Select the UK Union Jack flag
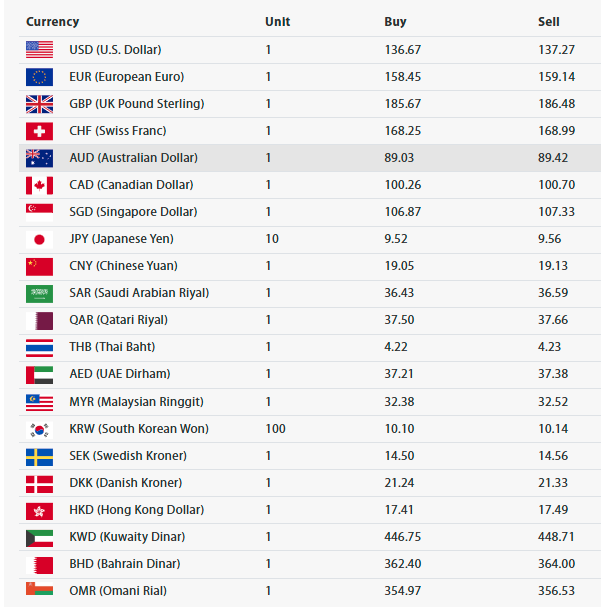 pos(39,104)
